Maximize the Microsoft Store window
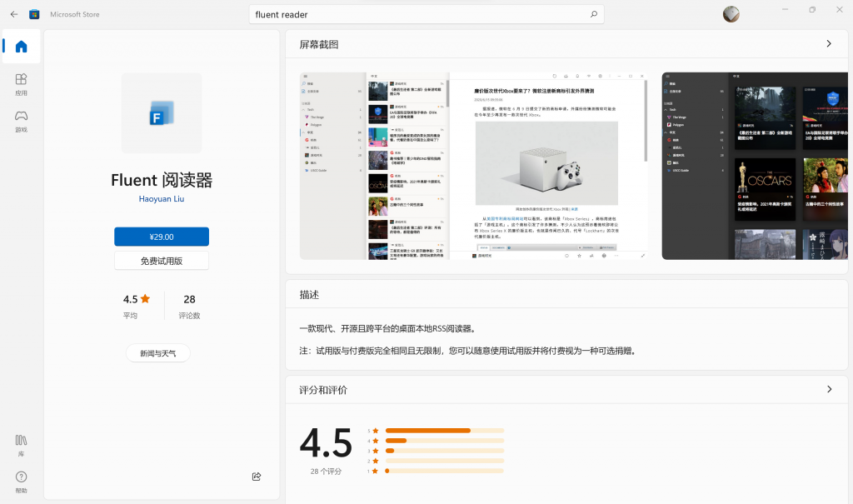The image size is (853, 504). (x=811, y=10)
